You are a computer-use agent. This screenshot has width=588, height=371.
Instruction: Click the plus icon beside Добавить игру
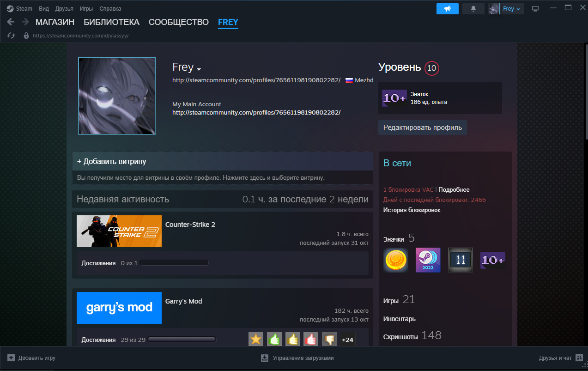pyautogui.click(x=11, y=358)
